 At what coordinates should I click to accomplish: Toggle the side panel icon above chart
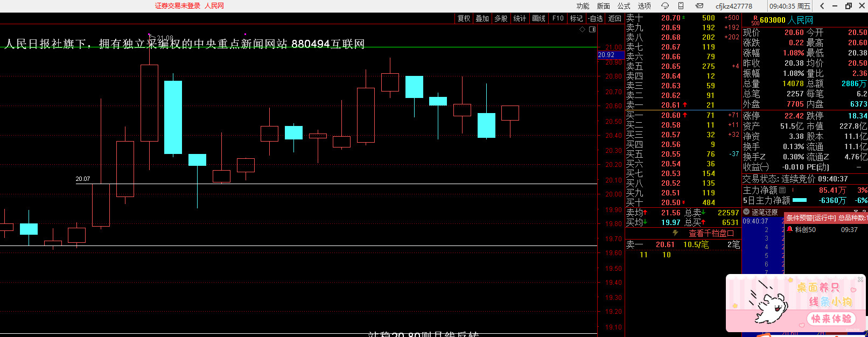tap(592, 30)
